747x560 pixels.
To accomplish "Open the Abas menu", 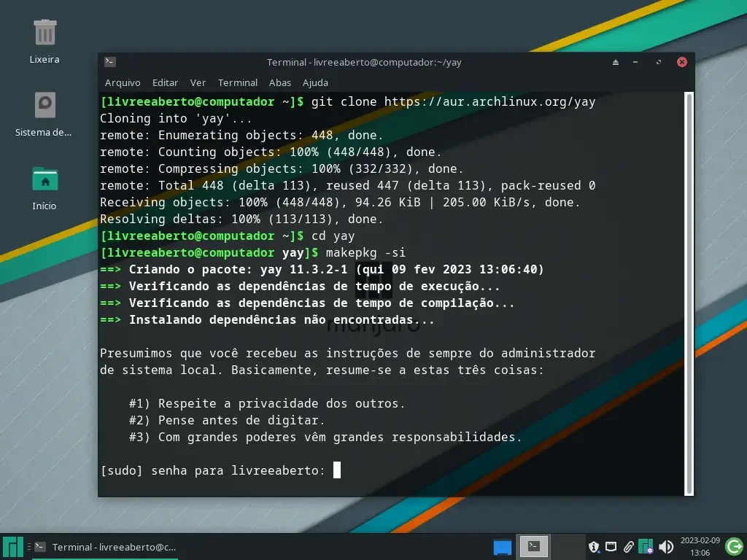I will [279, 83].
